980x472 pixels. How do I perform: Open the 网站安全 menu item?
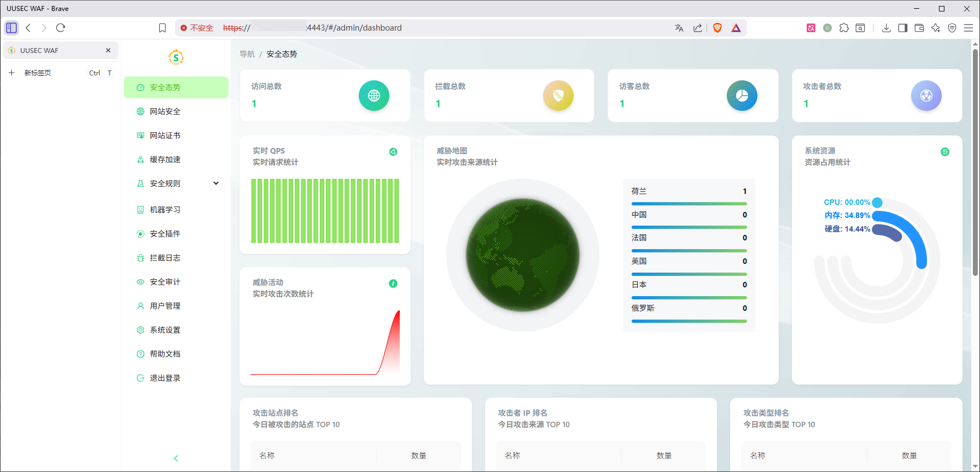point(176,111)
